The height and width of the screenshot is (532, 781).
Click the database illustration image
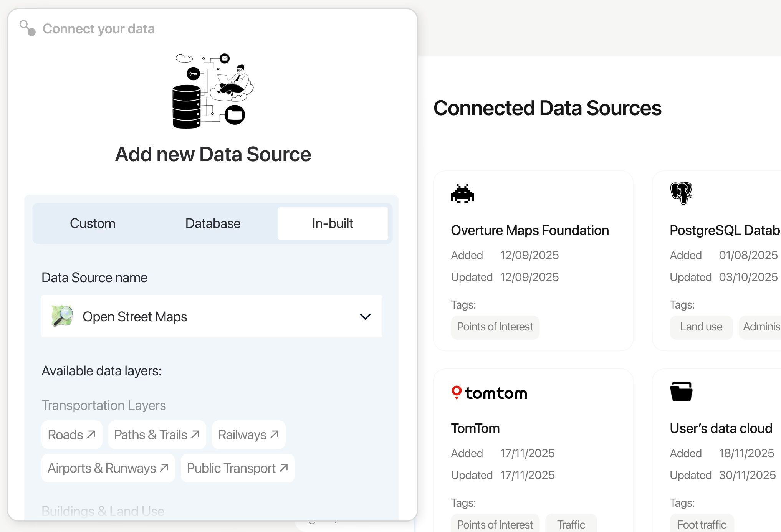tap(213, 91)
